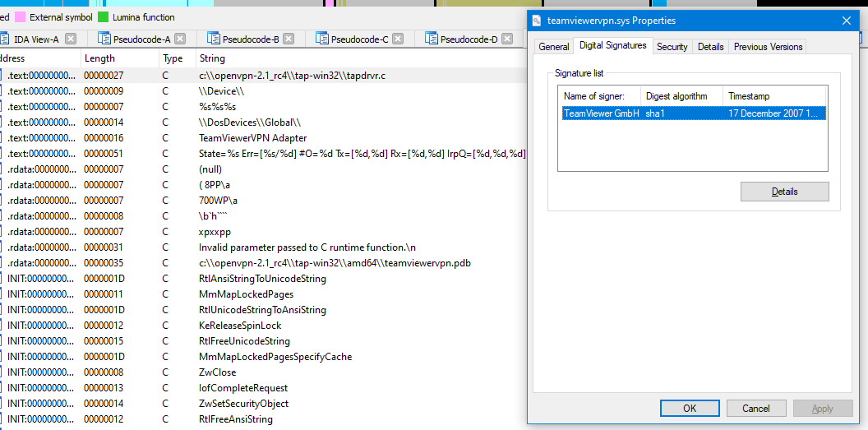The image size is (868, 430).
Task: Click the Pseudocode-B tab icon
Action: pyautogui.click(x=214, y=39)
